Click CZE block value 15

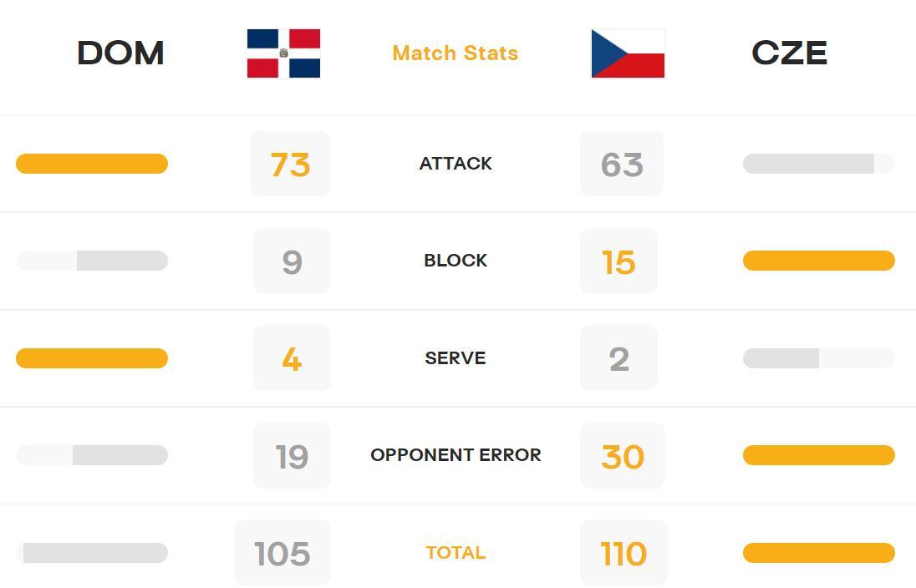coord(618,261)
